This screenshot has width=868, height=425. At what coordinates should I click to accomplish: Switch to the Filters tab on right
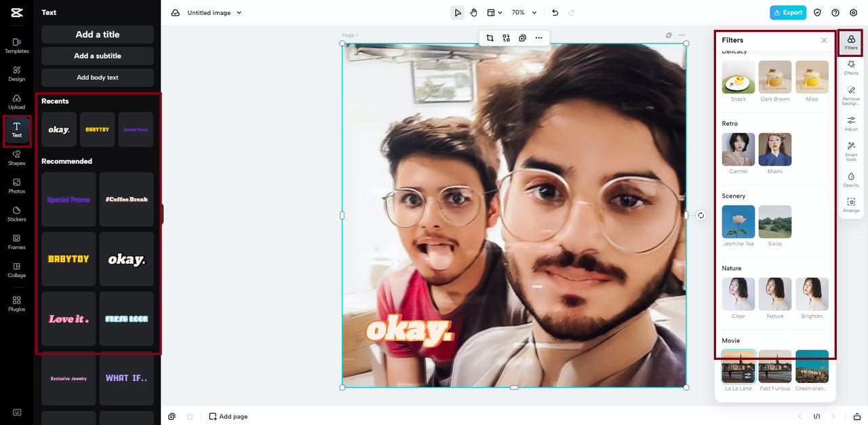pos(851,42)
